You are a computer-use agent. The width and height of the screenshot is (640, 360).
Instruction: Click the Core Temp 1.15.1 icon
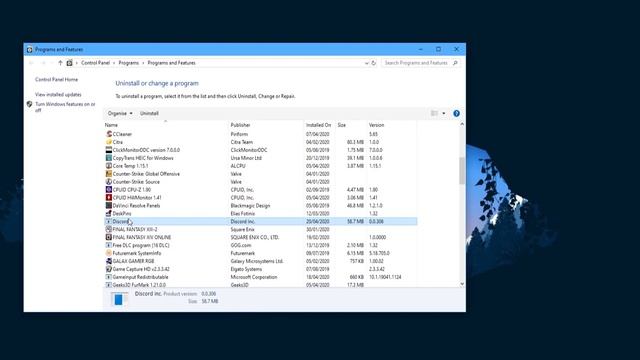click(x=109, y=166)
